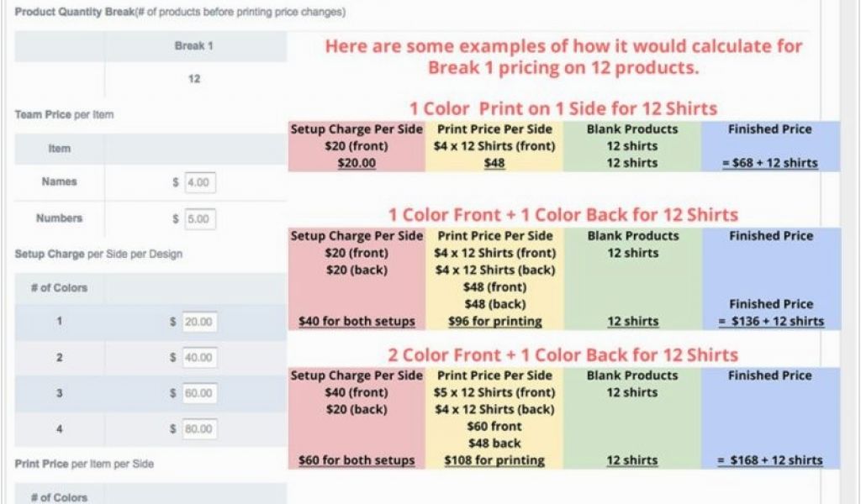The width and height of the screenshot is (861, 504).
Task: Click the '$108 for printing' yellow cell
Action: (494, 460)
